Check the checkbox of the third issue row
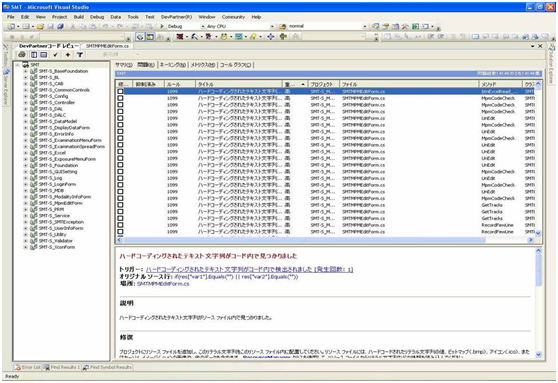Viewport: 558px width, 383px height. pyautogui.click(x=120, y=105)
